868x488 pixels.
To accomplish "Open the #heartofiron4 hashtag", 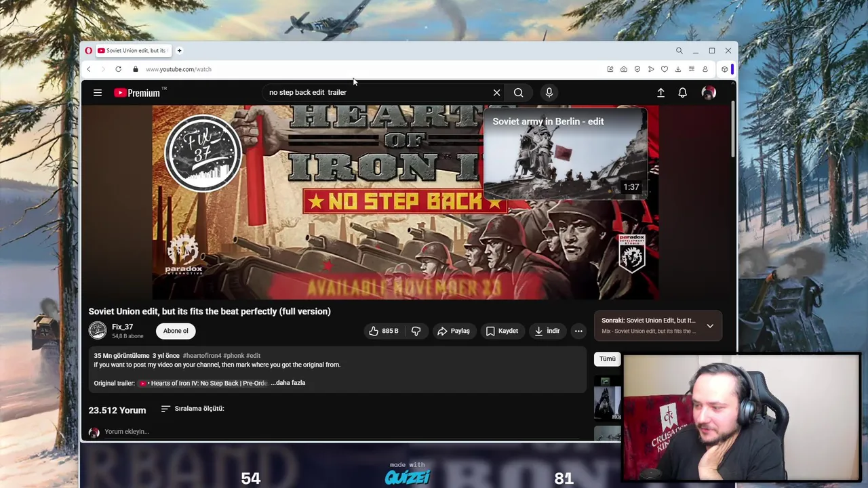I will pos(201,356).
